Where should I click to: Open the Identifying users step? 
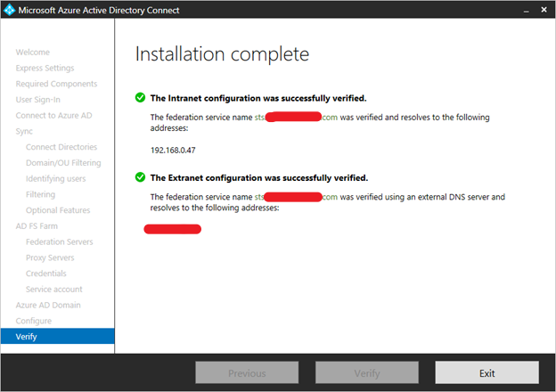(x=55, y=179)
